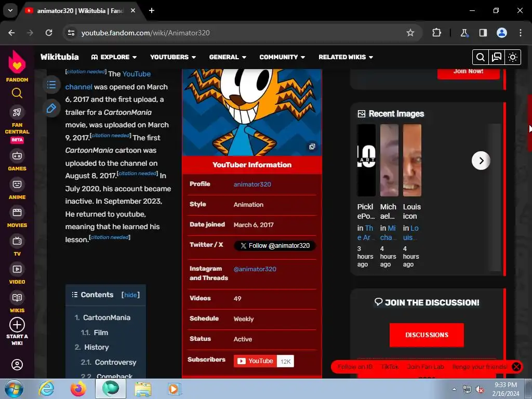Open File Explorer from taskbar
This screenshot has height=399, width=532.
click(143, 389)
